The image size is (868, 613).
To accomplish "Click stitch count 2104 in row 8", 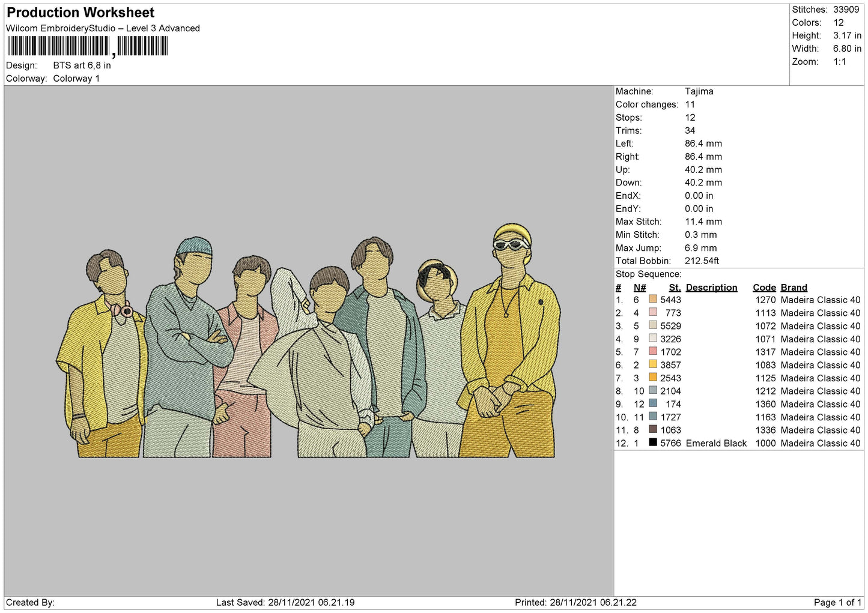I will pos(670,391).
